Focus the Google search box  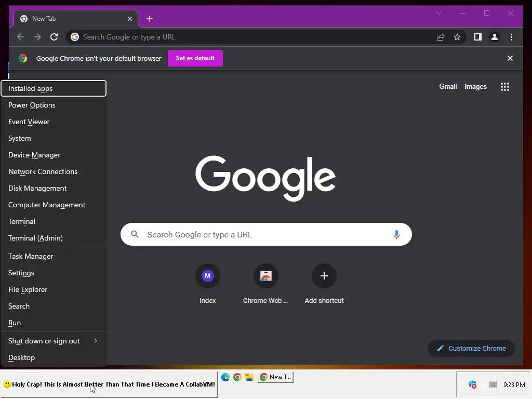pos(266,234)
